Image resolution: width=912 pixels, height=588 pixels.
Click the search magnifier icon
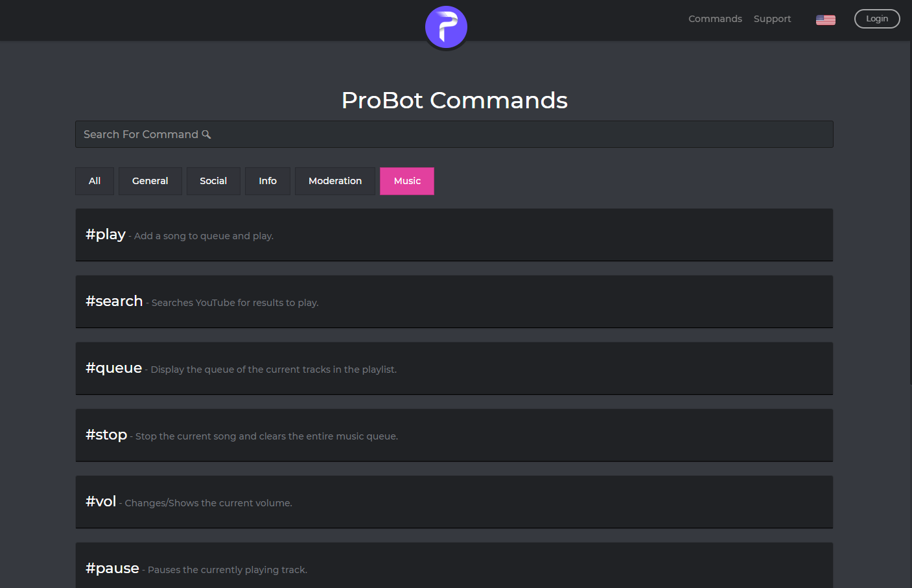[206, 134]
